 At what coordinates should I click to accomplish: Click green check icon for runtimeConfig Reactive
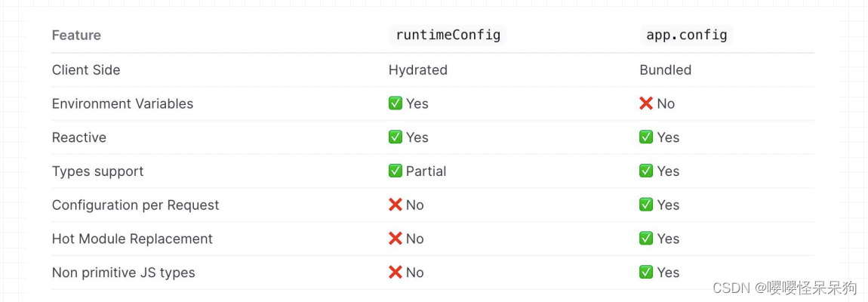(396, 137)
